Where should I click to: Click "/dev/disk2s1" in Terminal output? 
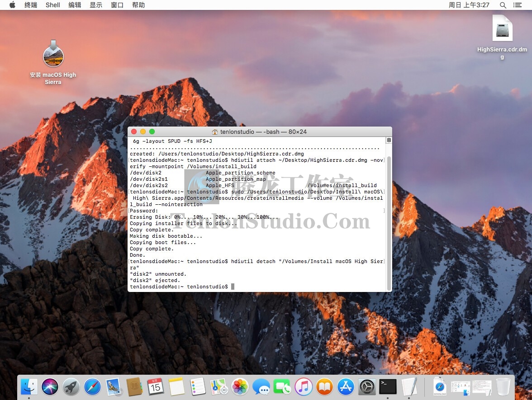(x=149, y=179)
